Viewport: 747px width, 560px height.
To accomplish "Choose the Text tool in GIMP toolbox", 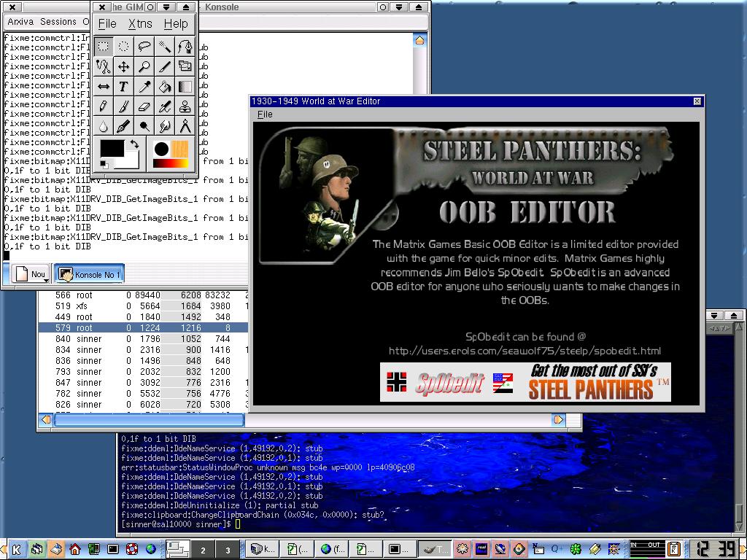I will [x=124, y=87].
